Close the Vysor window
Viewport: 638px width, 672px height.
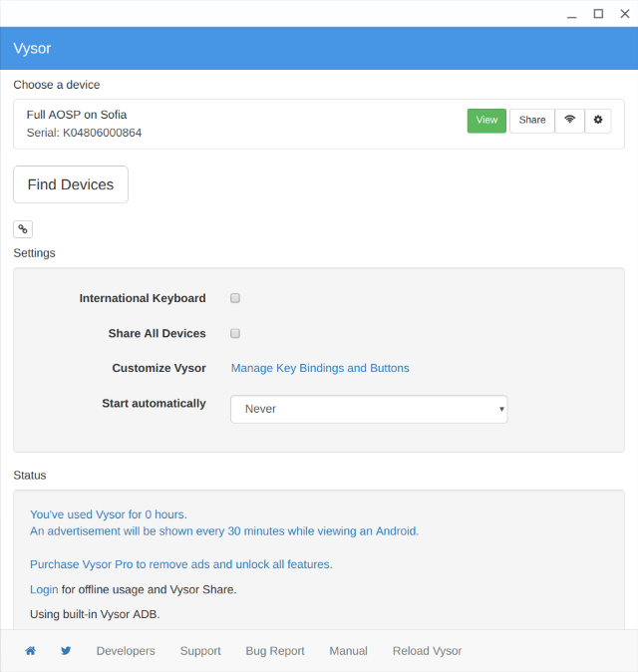pos(625,14)
